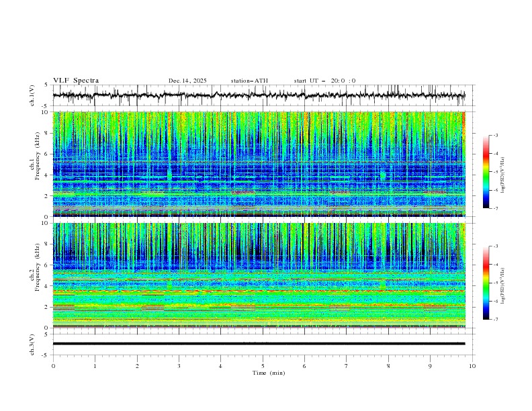This screenshot has height=411, width=532.
Task: Click the ch.1 spectrogram '2' kHz tick label
Action: (47, 195)
